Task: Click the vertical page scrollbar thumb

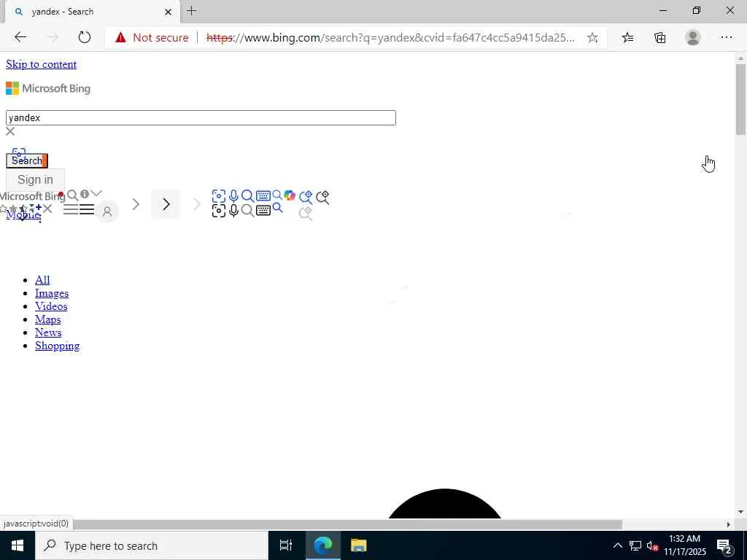Action: (x=740, y=99)
